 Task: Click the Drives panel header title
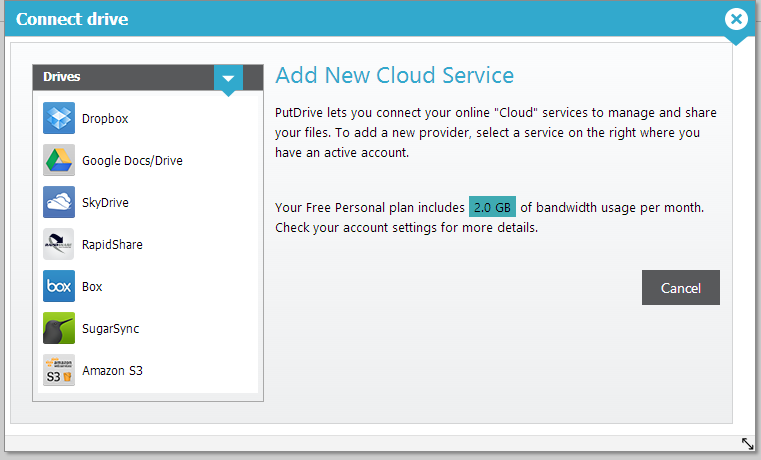point(62,77)
